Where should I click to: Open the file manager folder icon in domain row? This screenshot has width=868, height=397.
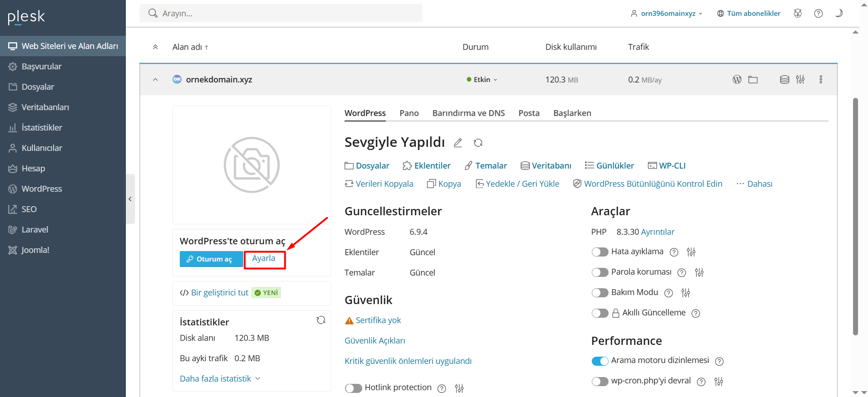point(753,79)
